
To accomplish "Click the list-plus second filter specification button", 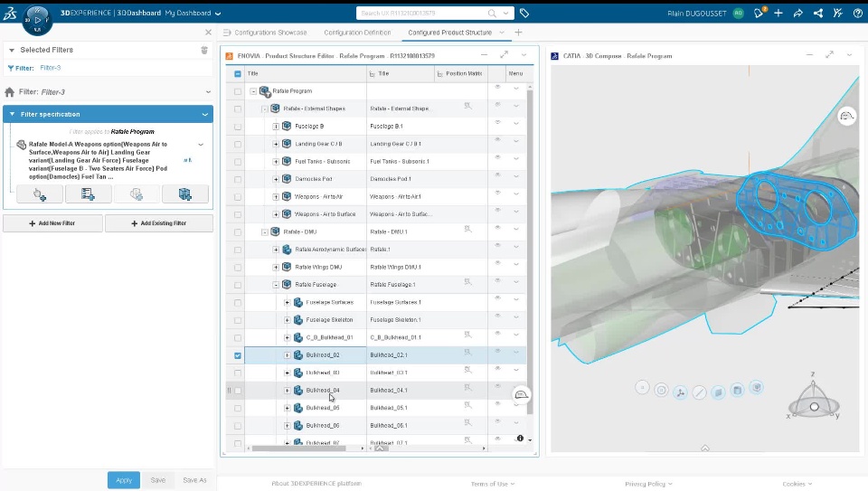I will click(88, 194).
